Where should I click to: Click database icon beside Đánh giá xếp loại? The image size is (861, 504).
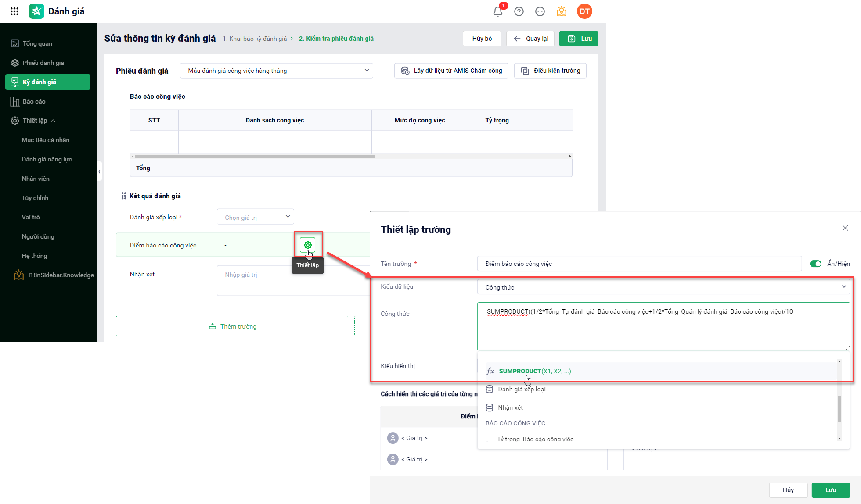click(x=490, y=389)
